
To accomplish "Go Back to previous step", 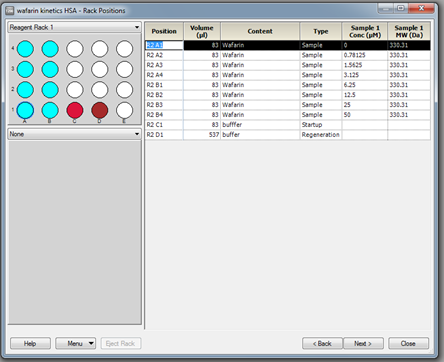I will click(322, 343).
